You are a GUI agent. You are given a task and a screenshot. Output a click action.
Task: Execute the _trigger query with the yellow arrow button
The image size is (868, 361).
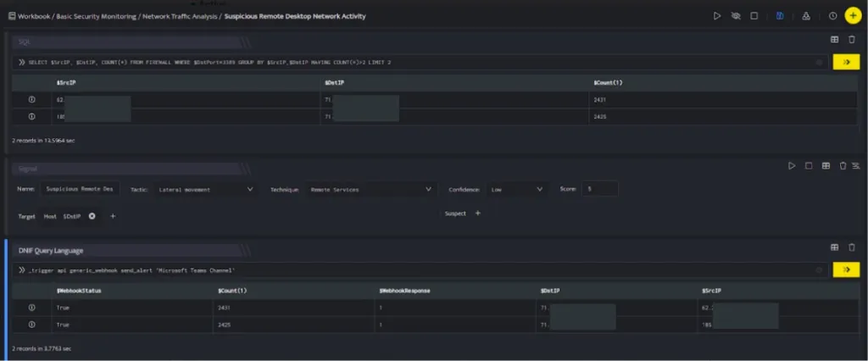[846, 269]
